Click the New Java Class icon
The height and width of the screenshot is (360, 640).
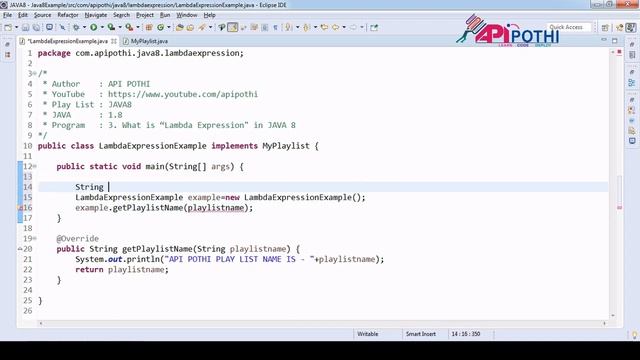(160, 27)
